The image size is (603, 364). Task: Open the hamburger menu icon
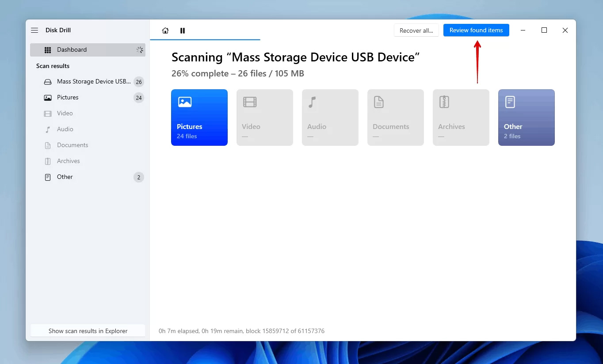point(34,30)
